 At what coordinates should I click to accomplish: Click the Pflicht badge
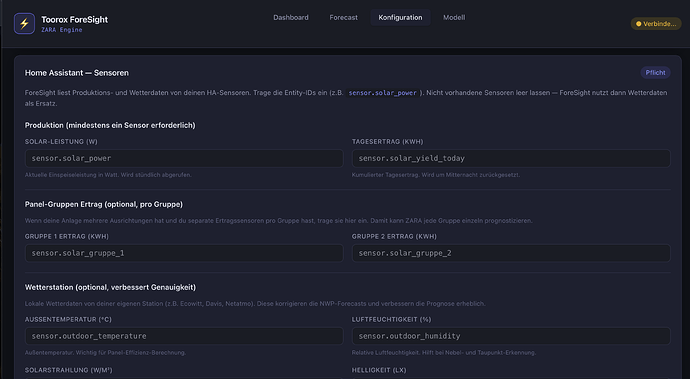click(x=655, y=73)
